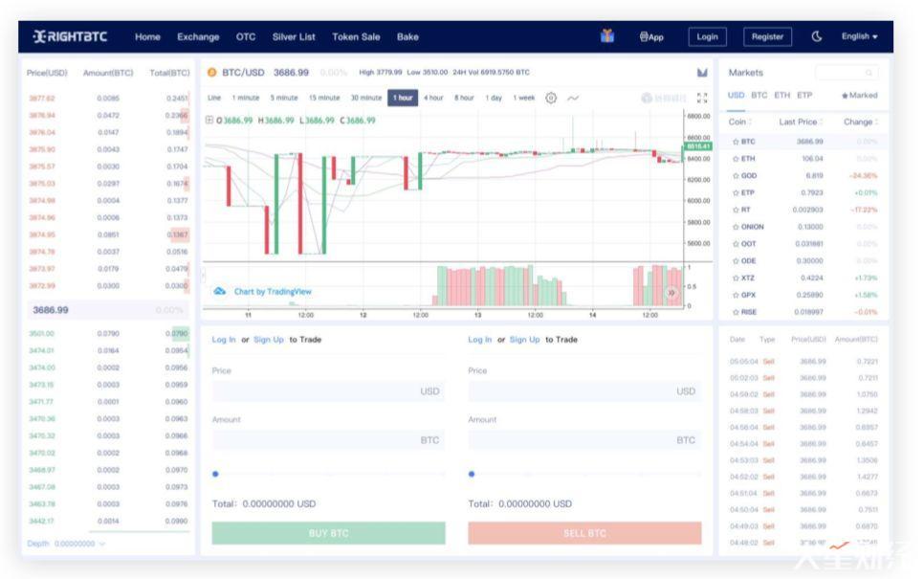Open the App download icon
Image resolution: width=924 pixels, height=579 pixels.
pyautogui.click(x=651, y=36)
